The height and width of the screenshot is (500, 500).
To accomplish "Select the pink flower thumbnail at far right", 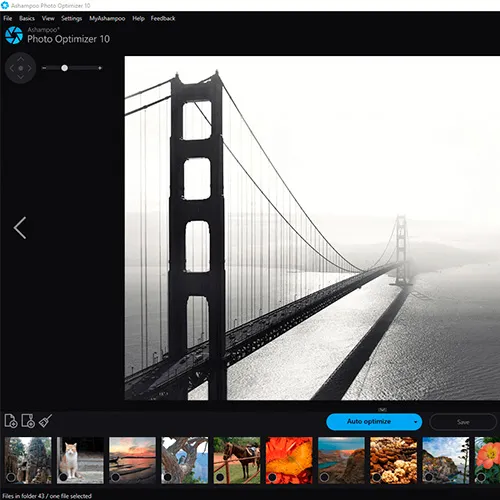I will pos(487,460).
